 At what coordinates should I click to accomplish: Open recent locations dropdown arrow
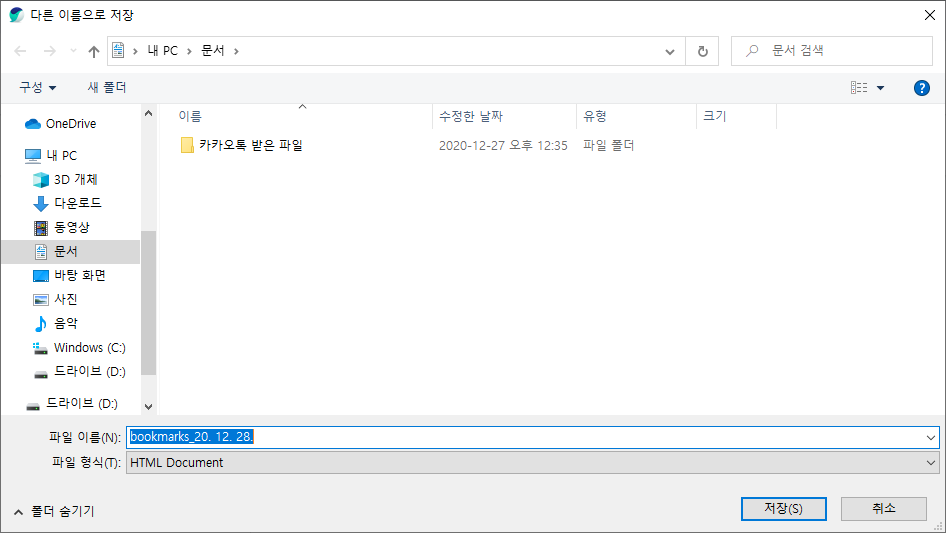click(73, 51)
